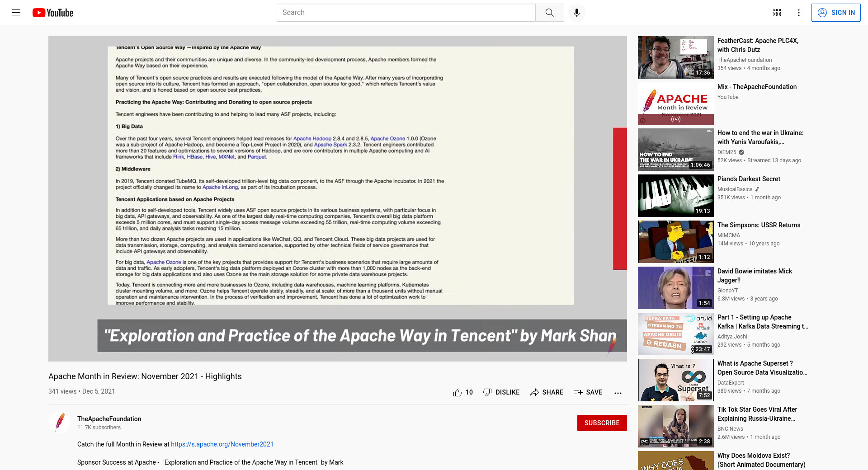Open the MusicalBasics channel name

[x=735, y=189]
